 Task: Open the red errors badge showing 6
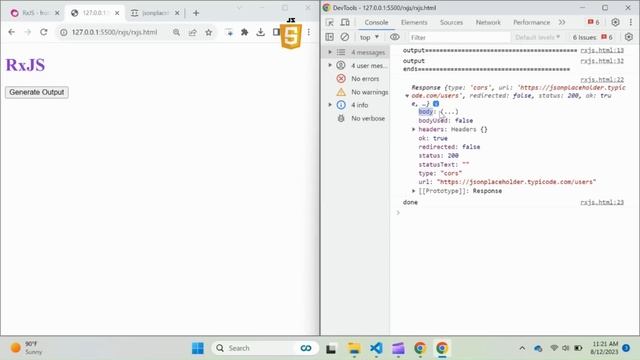(593, 22)
